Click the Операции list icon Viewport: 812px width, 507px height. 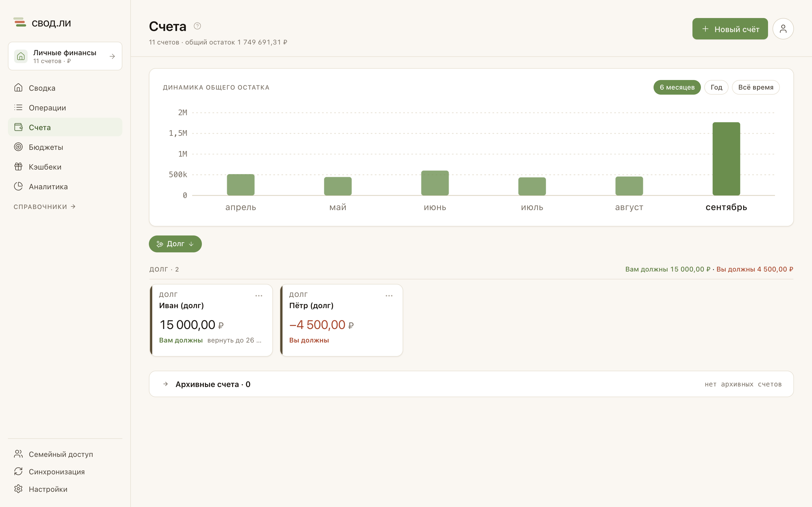pos(18,107)
